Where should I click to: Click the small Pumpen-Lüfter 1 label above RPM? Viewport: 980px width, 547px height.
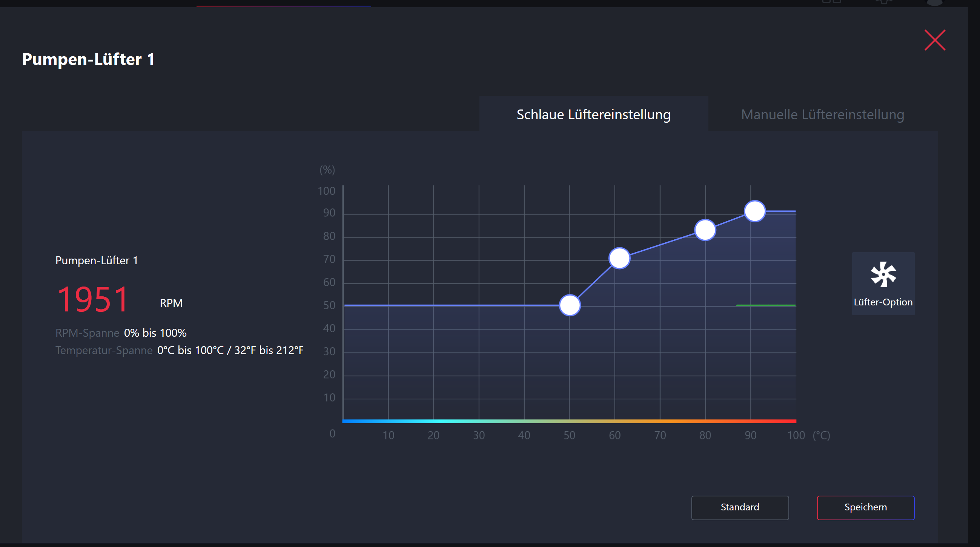click(97, 260)
